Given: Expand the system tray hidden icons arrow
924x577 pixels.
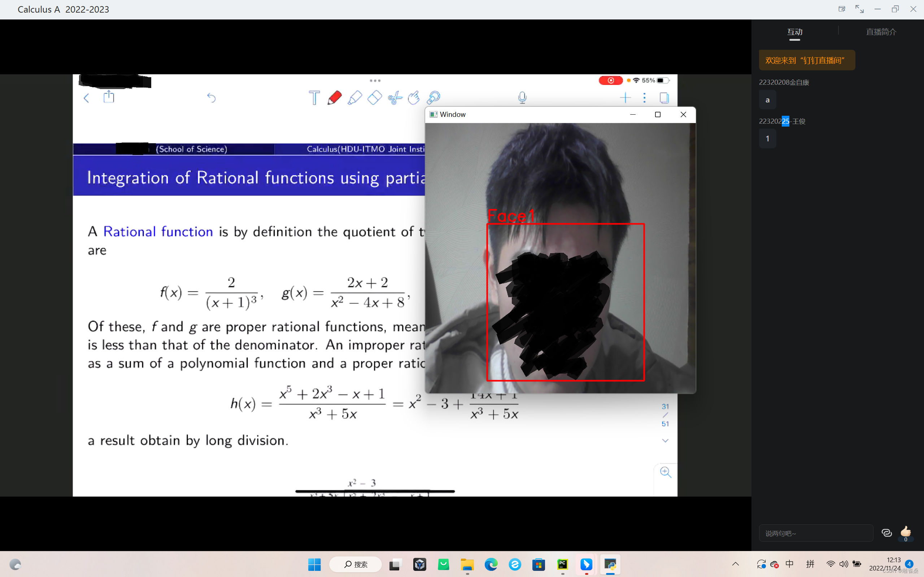Looking at the screenshot, I should [x=735, y=564].
